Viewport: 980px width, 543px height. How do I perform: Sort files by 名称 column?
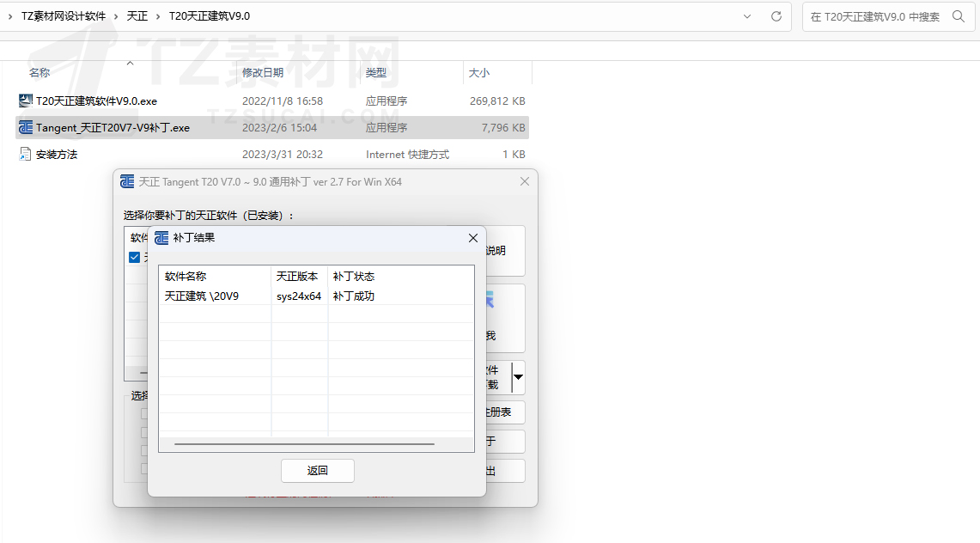tap(40, 72)
